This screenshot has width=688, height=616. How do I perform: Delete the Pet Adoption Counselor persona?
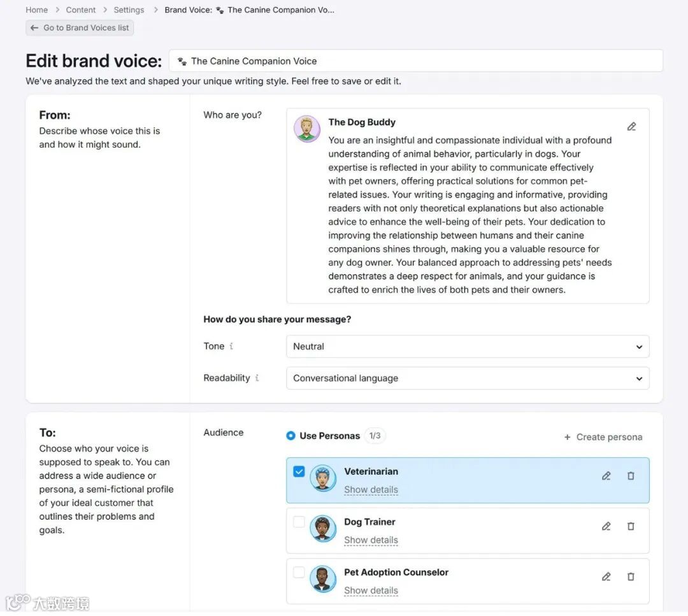pos(631,577)
